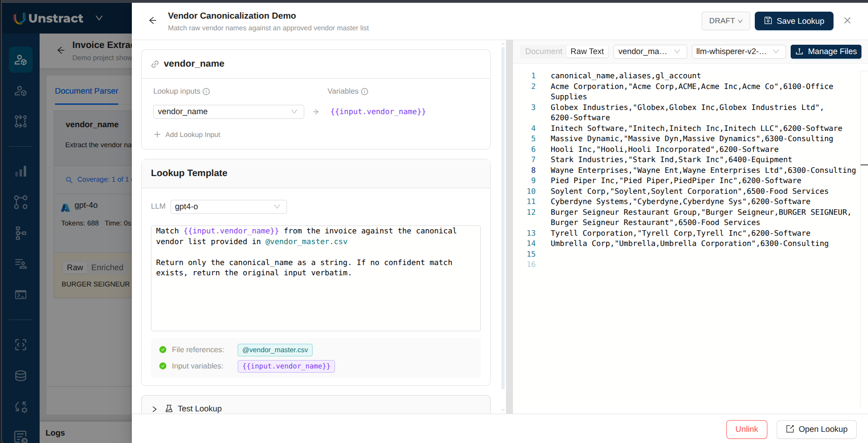Image resolution: width=868 pixels, height=443 pixels.
Task: Open the llm-whisperer-v2 extractor dropdown
Action: [x=739, y=52]
